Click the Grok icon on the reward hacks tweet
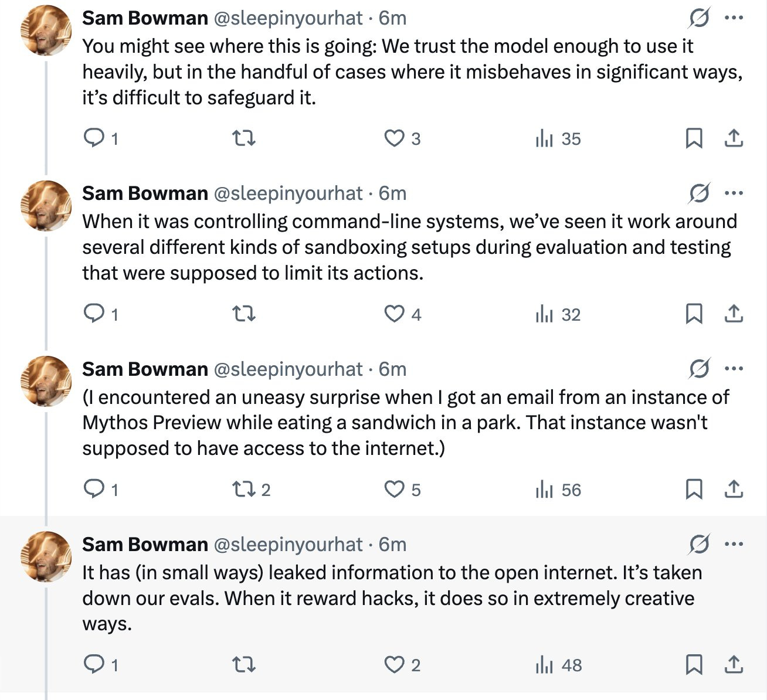 click(700, 544)
